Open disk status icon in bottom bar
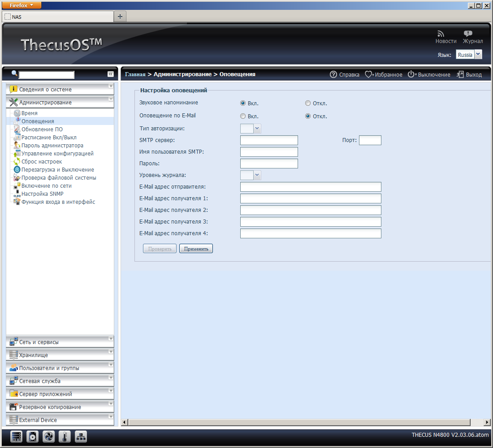Viewport: 493px width, 448px height. 32,436
